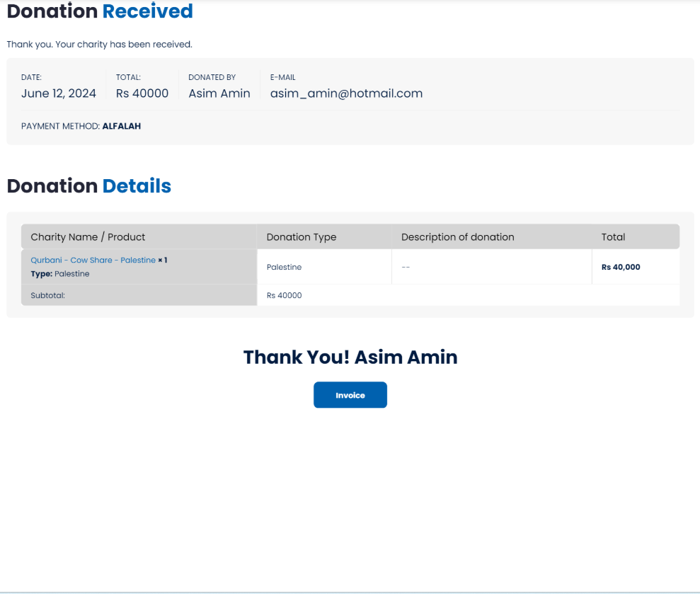Click the Invoice button
Viewport: 700px width, 594px height.
click(x=350, y=395)
